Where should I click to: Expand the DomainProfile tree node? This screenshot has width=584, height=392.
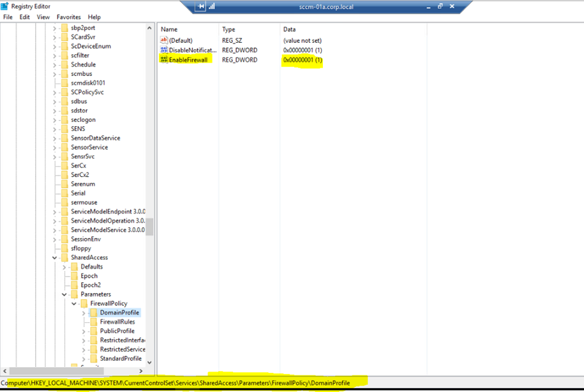coord(84,313)
